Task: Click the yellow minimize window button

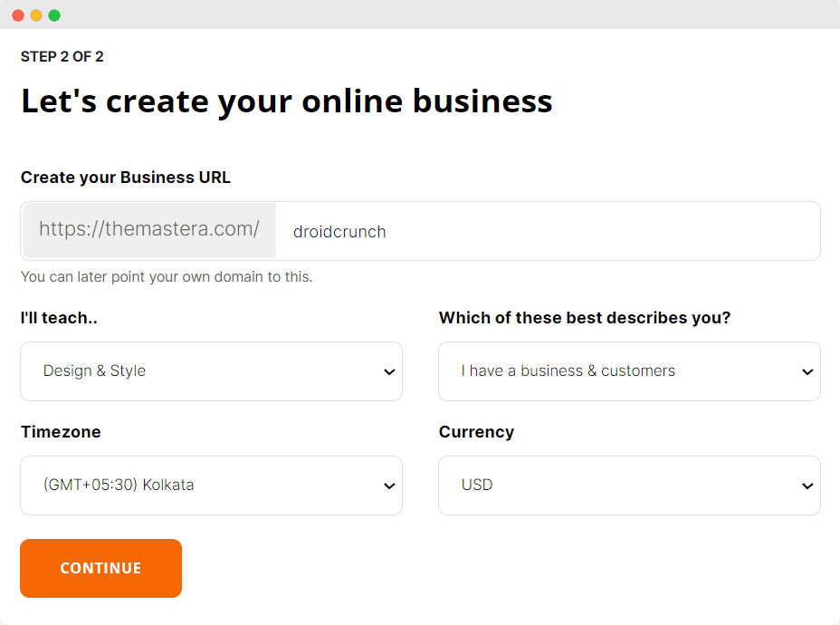Action: (36, 15)
